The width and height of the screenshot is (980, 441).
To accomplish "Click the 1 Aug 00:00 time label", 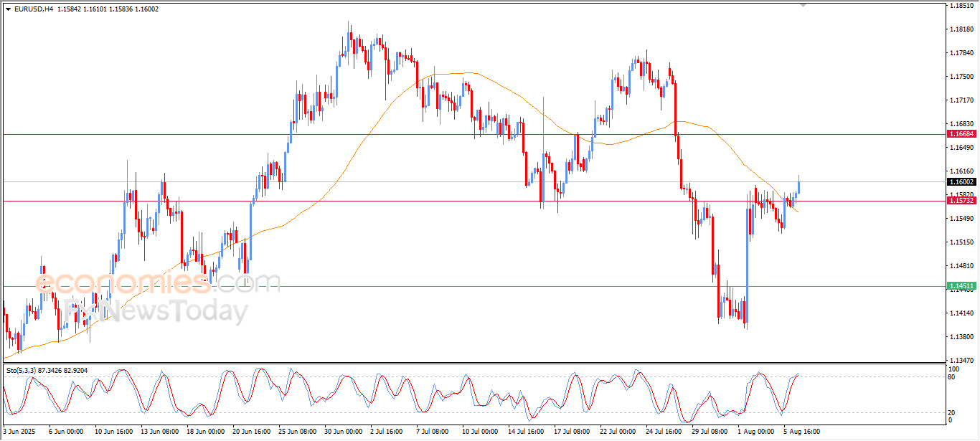I will pos(756,432).
